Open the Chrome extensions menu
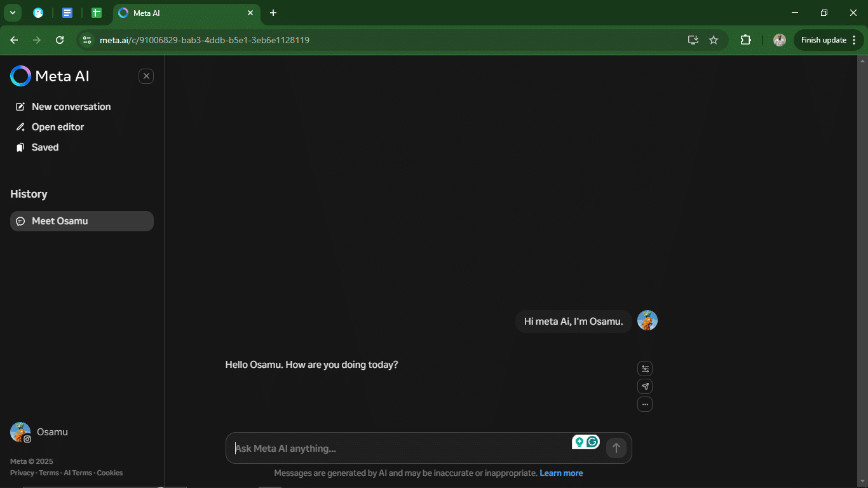The image size is (868, 488). (745, 40)
